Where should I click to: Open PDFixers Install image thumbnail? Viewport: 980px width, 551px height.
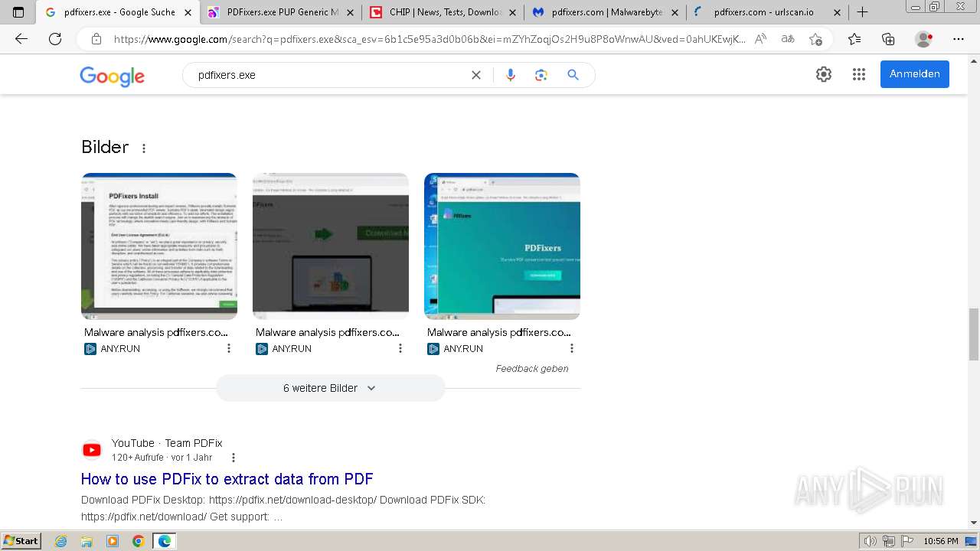159,246
